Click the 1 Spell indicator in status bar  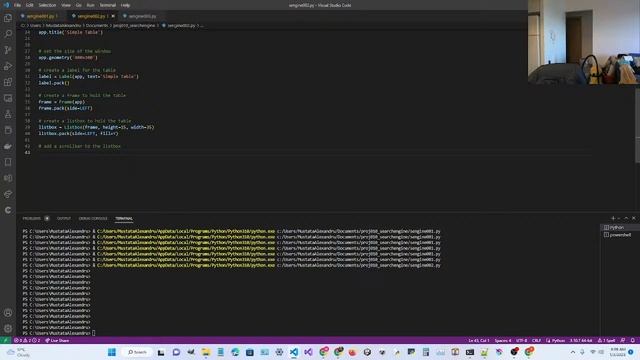click(x=607, y=340)
